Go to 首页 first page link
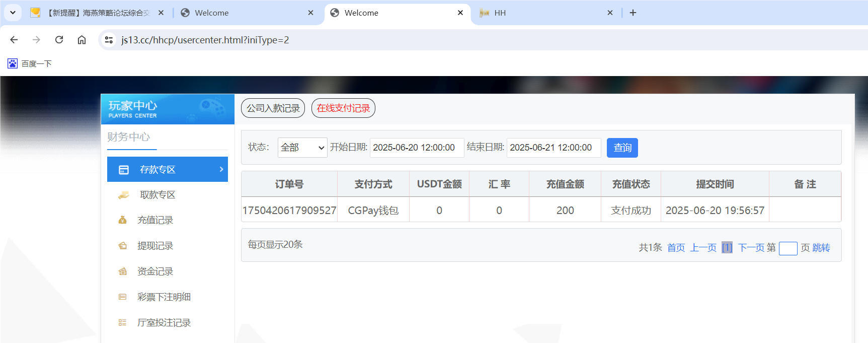This screenshot has height=343, width=868. click(676, 248)
